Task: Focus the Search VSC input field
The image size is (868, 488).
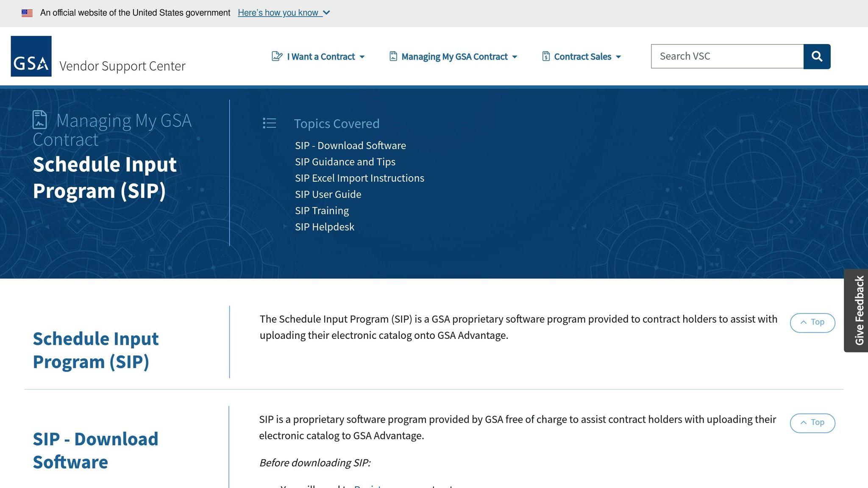Action: pos(727,56)
